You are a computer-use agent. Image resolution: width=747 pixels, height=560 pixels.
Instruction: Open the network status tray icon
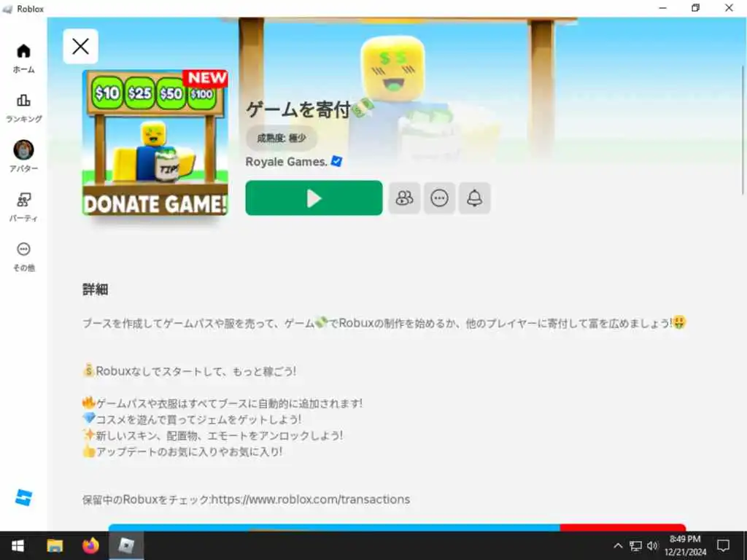635,545
